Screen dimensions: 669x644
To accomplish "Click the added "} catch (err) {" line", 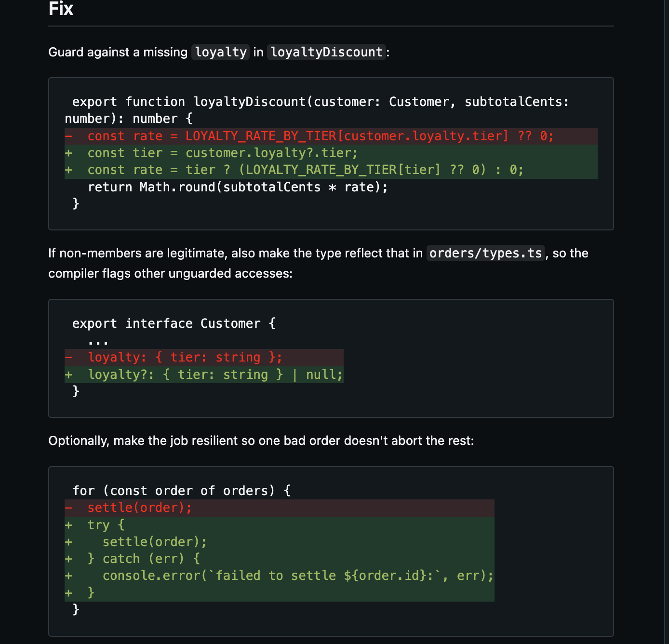I will [x=280, y=559].
